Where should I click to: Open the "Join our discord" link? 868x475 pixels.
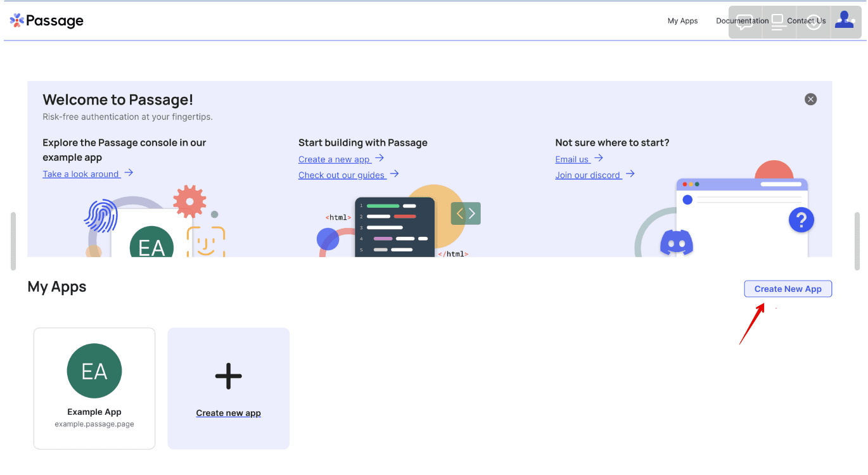tap(588, 175)
